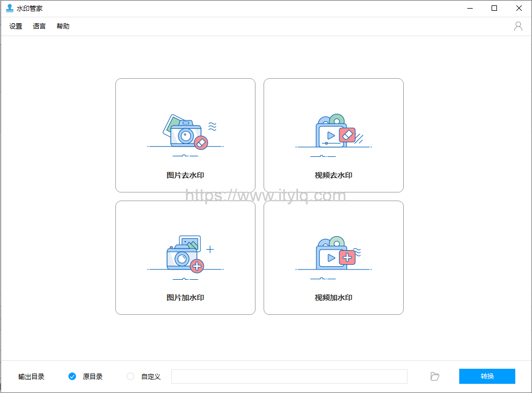
Task: Select the 图片去水印 card label
Action: (185, 175)
